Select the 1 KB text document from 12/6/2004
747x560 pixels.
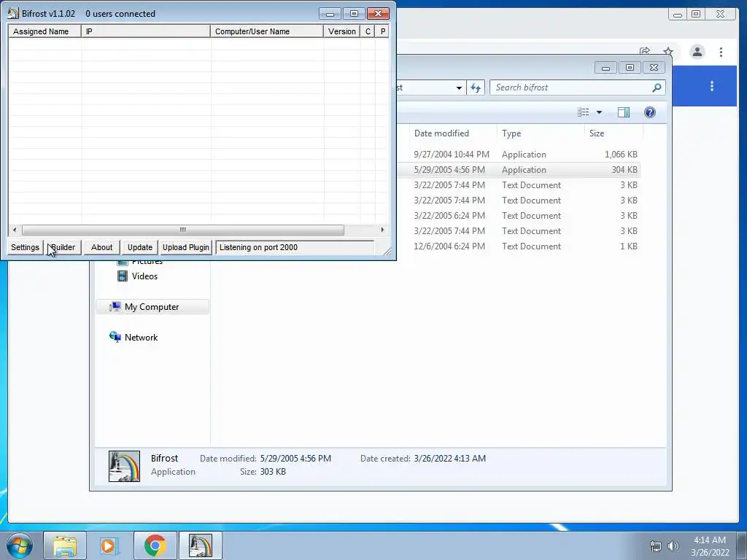point(519,246)
